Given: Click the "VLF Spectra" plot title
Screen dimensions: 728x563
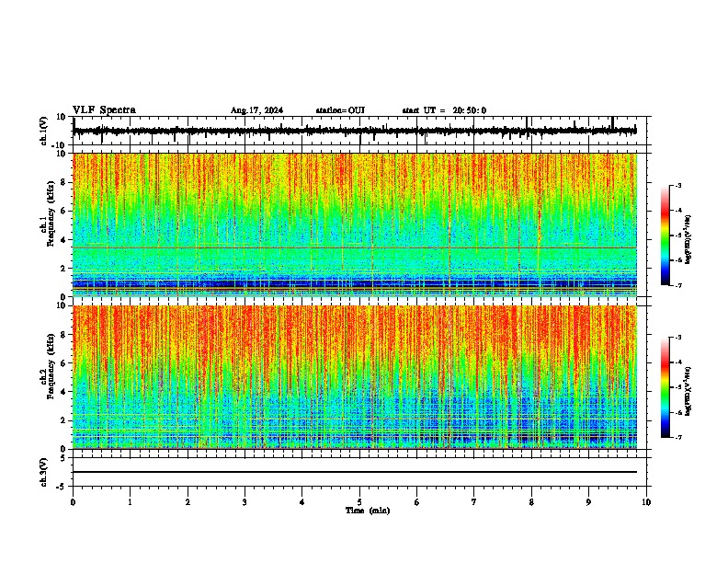Looking at the screenshot, I should click(104, 110).
